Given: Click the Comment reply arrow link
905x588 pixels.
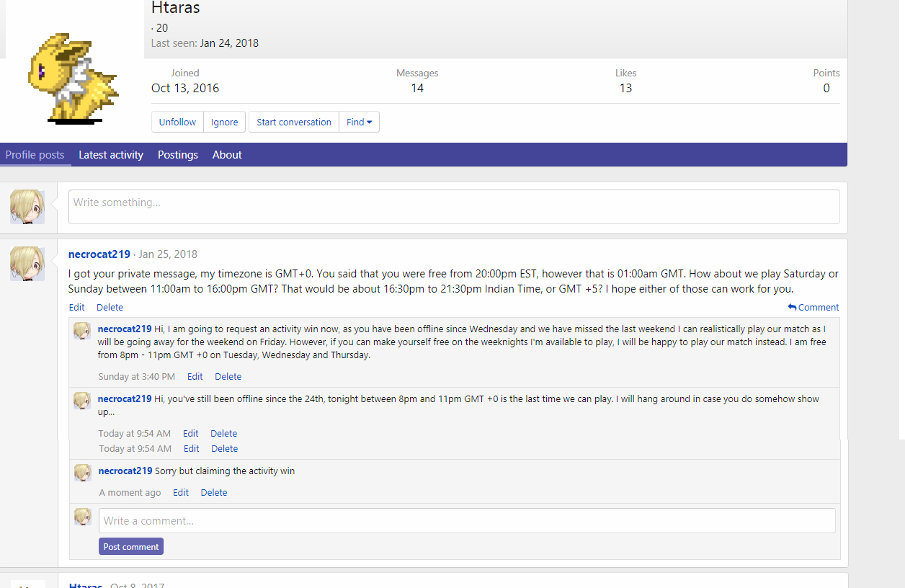Looking at the screenshot, I should click(x=813, y=307).
